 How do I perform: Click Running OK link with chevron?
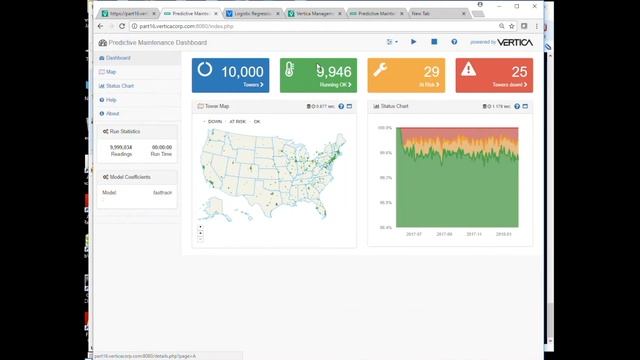click(x=336, y=85)
